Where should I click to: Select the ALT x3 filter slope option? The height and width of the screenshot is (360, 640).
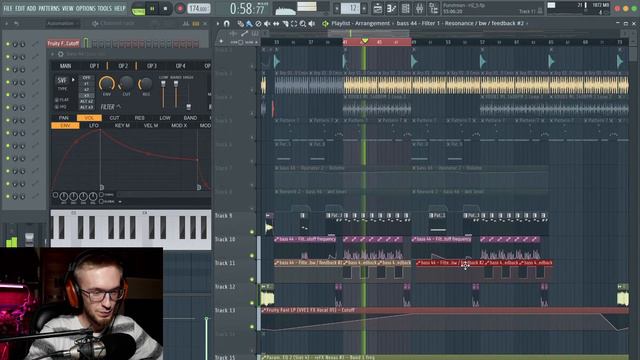[x=87, y=107]
